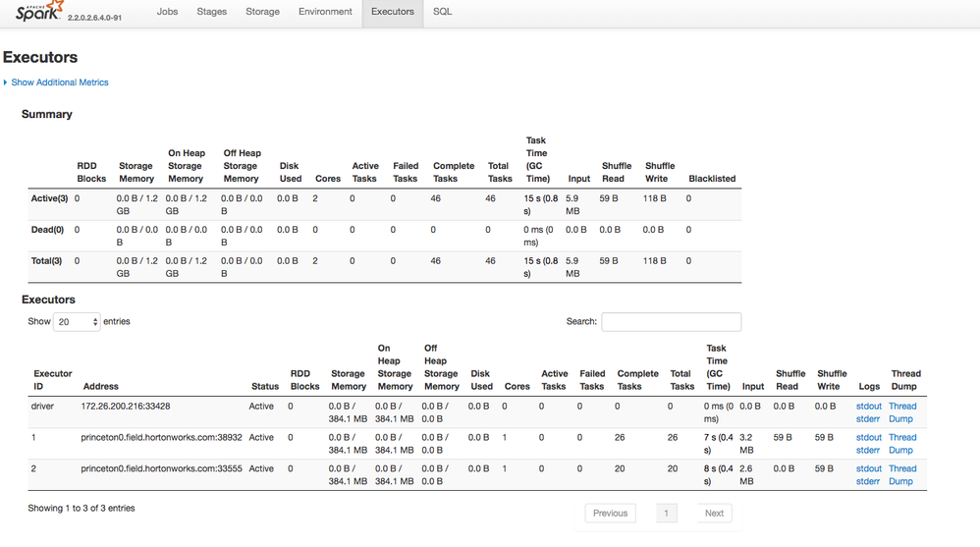Screen dimensions: 980x547
Task: Open the Storage tab
Action: (262, 12)
